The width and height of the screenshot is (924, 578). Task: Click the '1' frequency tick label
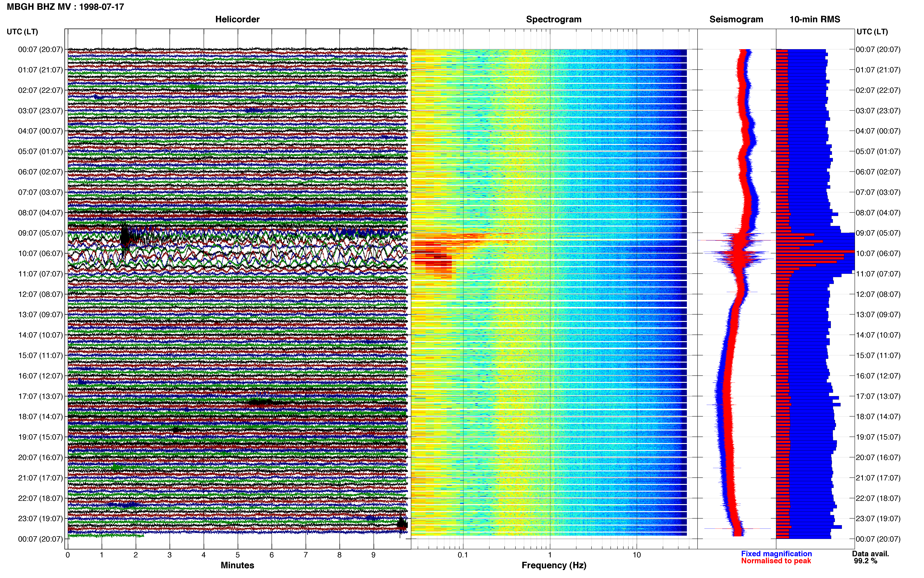point(550,555)
